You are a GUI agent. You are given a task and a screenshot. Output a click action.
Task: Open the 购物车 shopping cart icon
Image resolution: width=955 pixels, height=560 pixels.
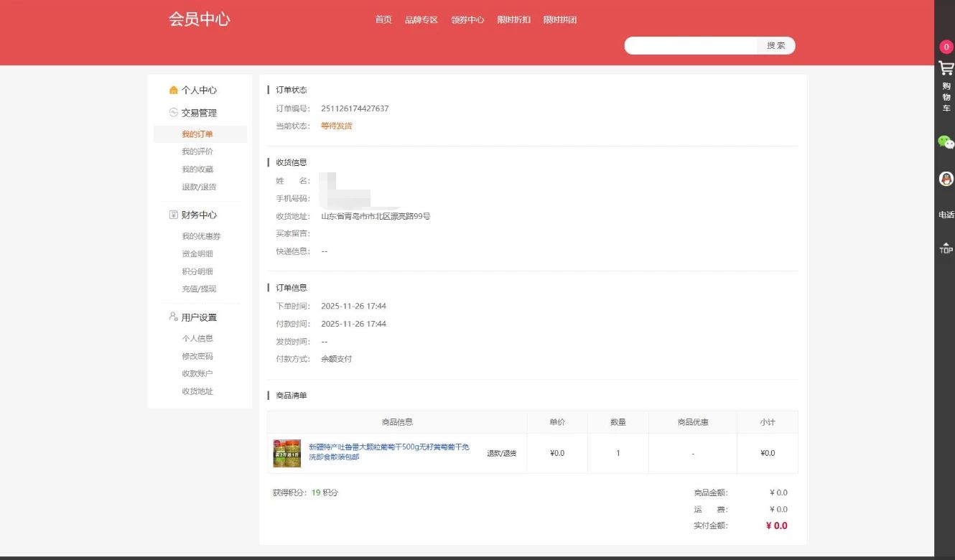[946, 68]
